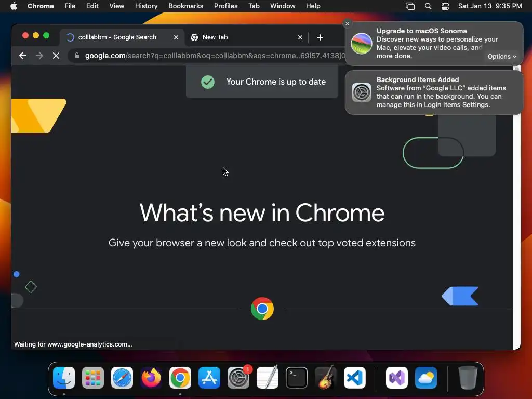The width and height of the screenshot is (532, 399).
Task: Click the "Your Chrome is up to date" text
Action: pos(276,82)
